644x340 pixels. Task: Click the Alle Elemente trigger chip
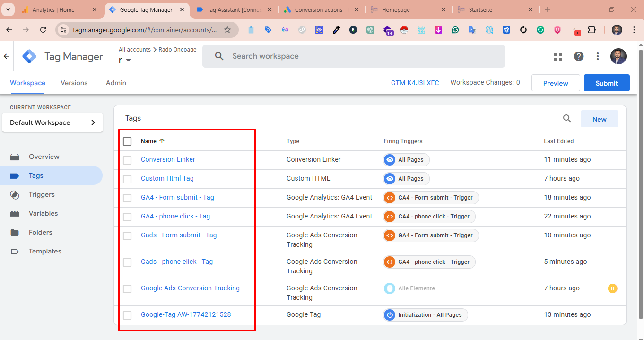tap(409, 288)
